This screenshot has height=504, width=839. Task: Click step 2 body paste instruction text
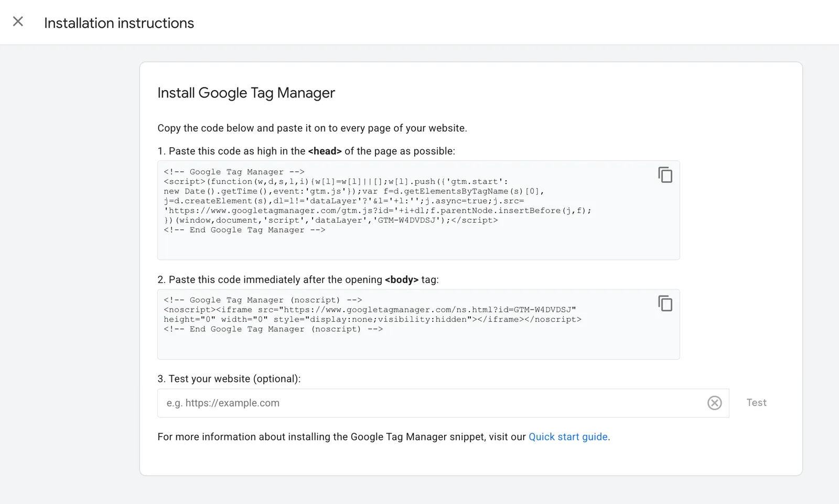298,280
